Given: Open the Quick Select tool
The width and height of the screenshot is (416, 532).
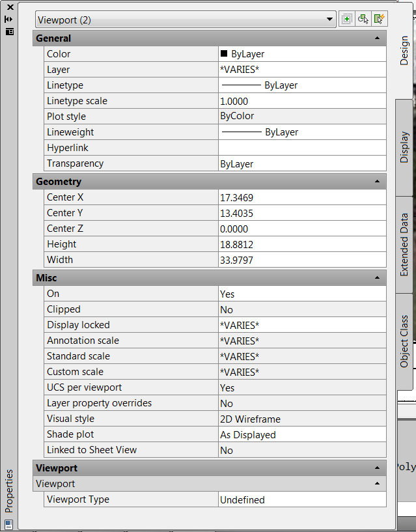Looking at the screenshot, I should tap(380, 19).
